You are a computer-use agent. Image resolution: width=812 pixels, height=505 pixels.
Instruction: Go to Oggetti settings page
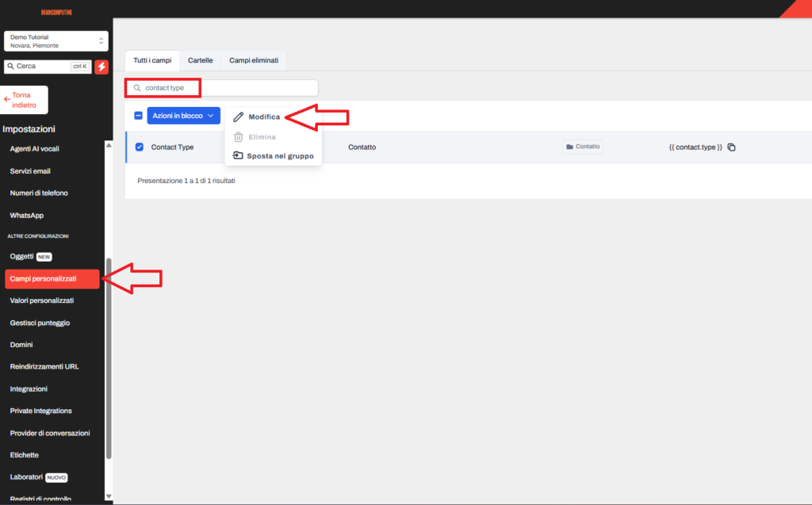(22, 257)
